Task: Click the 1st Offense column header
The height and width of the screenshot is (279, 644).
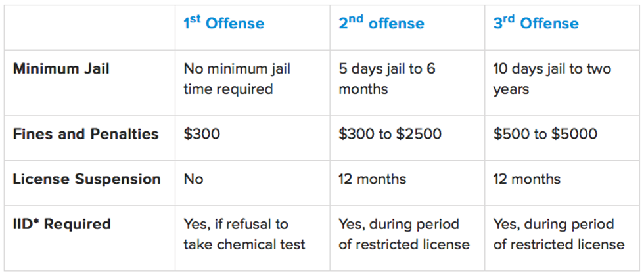Action: 224,24
